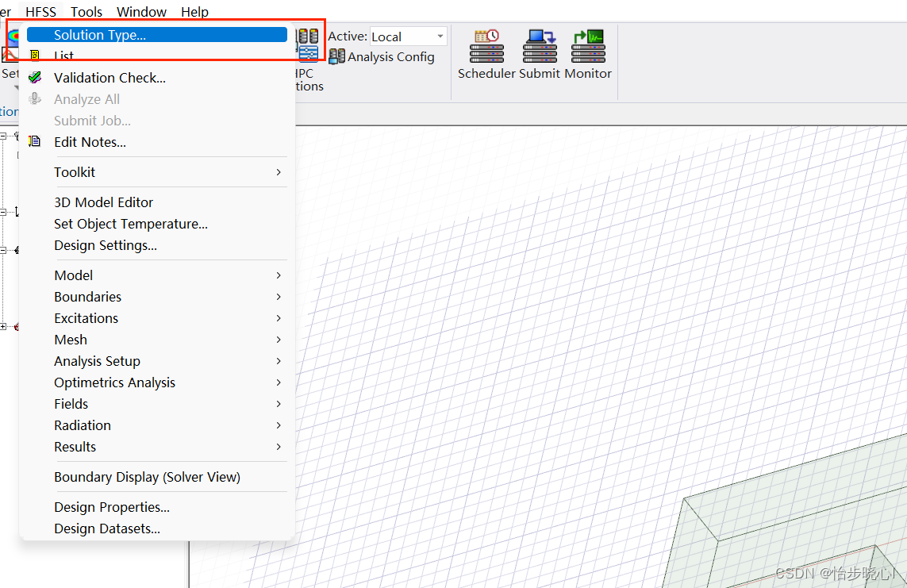Viewport: 907px width, 588px height.
Task: Open the HFSS menu in menu bar
Action: [40, 12]
